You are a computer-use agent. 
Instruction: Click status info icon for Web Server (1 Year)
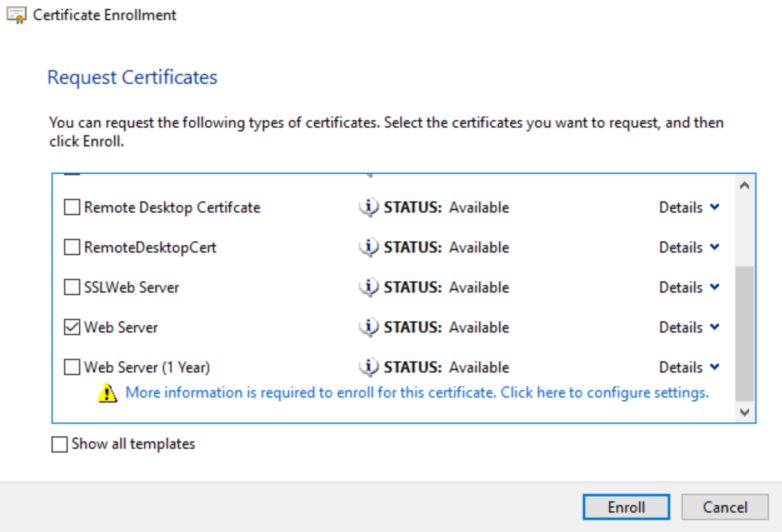click(x=369, y=367)
